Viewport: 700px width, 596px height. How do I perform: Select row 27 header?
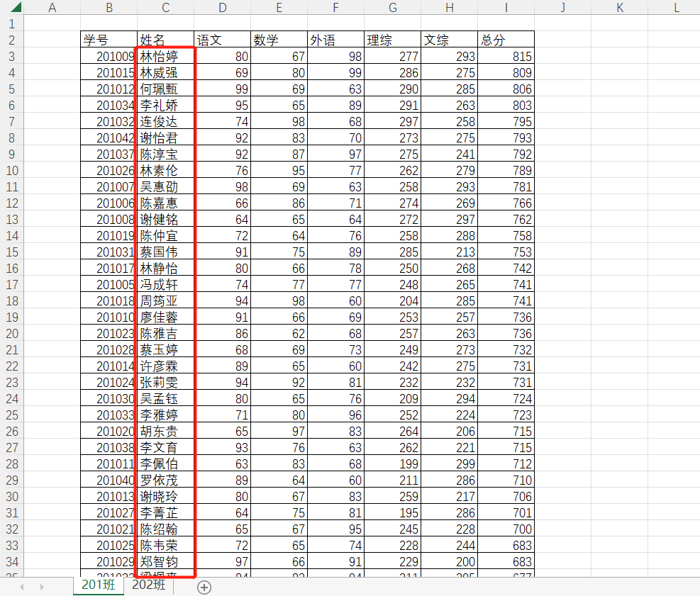(x=12, y=447)
